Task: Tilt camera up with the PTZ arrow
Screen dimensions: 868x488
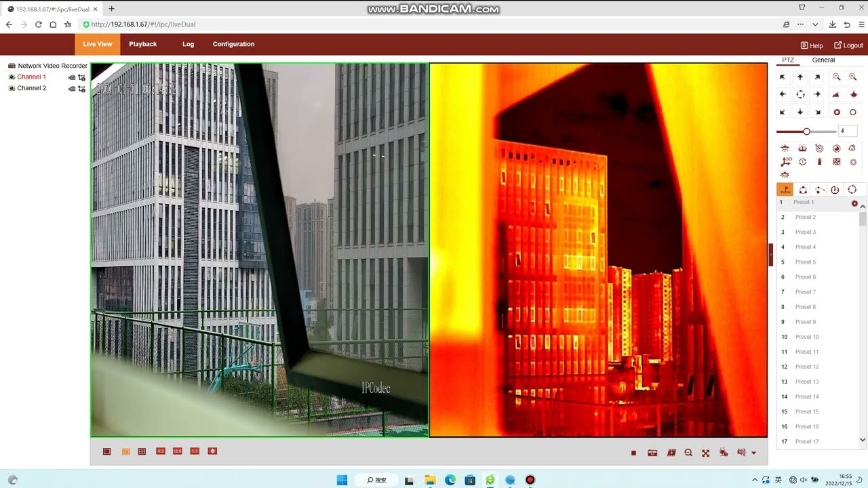Action: 800,77
